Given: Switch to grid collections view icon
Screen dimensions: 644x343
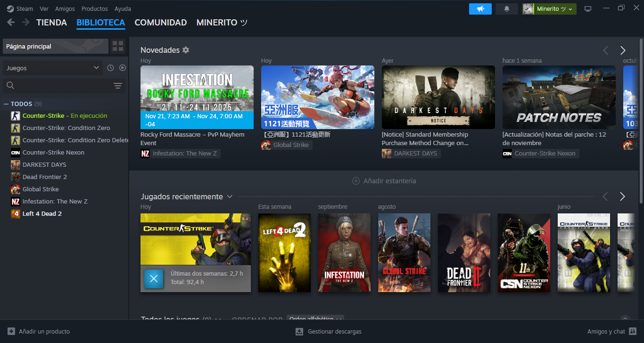Looking at the screenshot, I should click(x=118, y=46).
